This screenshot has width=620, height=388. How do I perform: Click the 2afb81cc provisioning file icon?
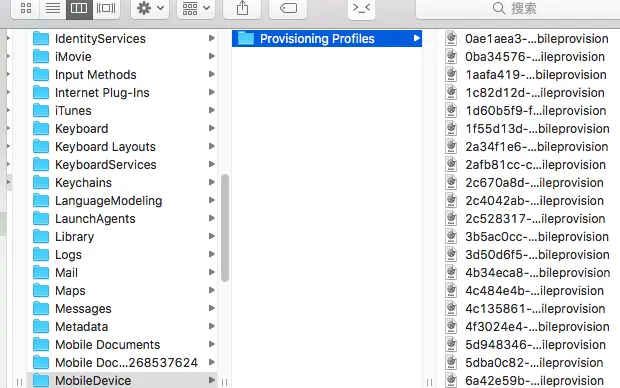point(451,165)
